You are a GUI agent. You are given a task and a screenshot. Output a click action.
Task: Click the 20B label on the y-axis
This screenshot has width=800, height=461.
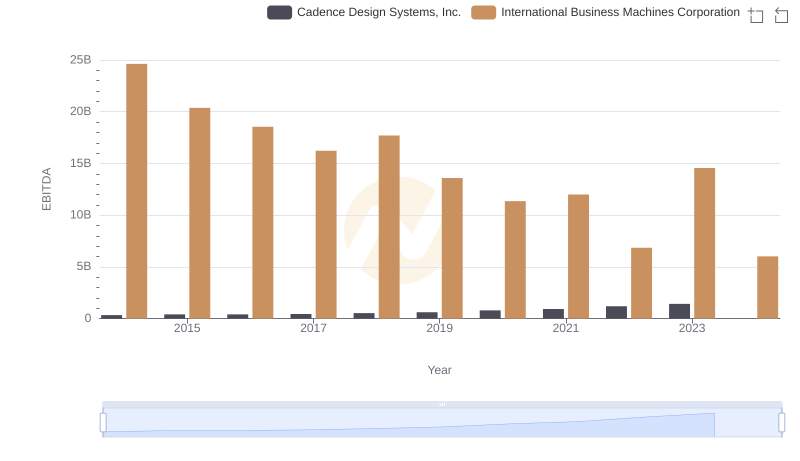[x=81, y=111]
